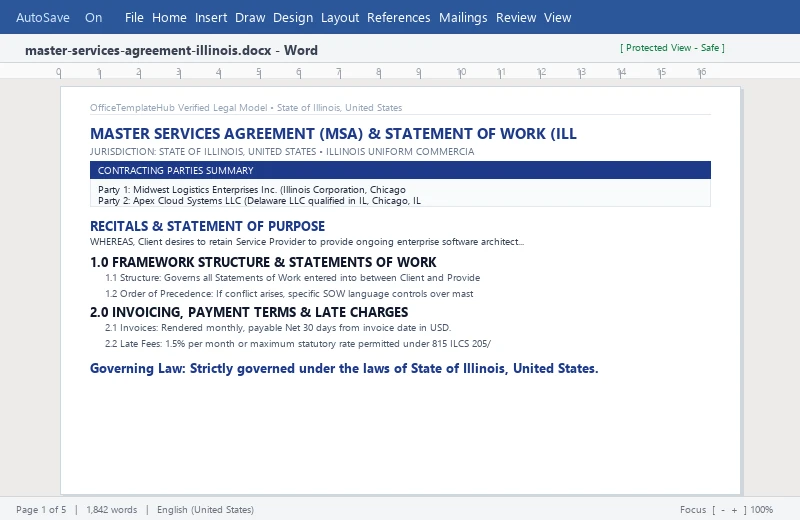Click the document title master-services-agreement-illinois.docx
800x520 pixels.
pyautogui.click(x=148, y=50)
